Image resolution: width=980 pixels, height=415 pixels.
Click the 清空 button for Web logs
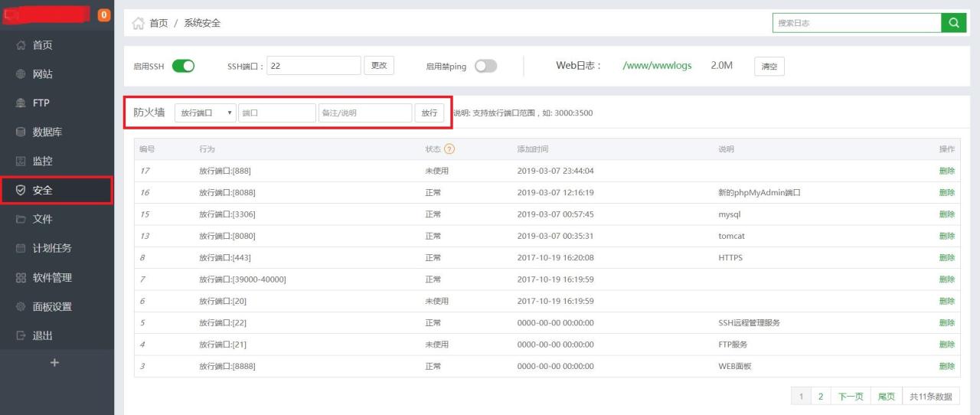[769, 67]
